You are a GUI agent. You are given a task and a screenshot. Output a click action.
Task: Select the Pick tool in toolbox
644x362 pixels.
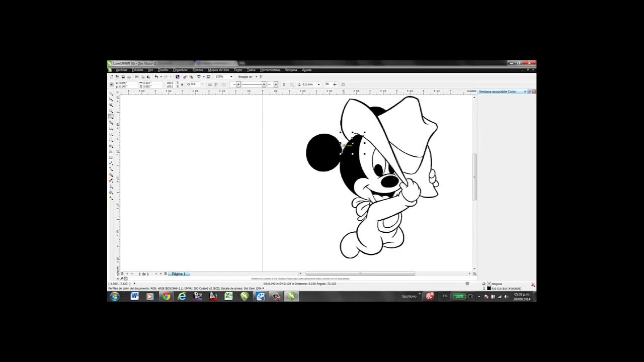[x=111, y=94]
